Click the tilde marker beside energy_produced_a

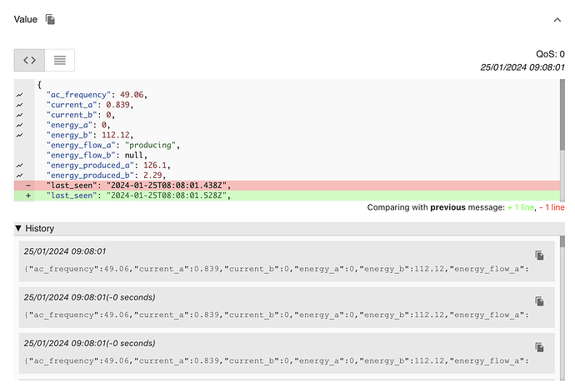(19, 165)
